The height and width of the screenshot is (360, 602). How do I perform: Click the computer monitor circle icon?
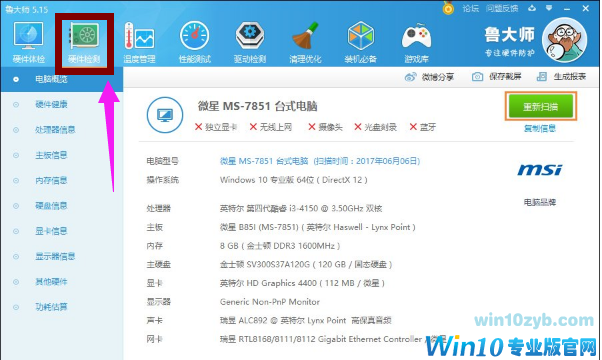[x=165, y=115]
